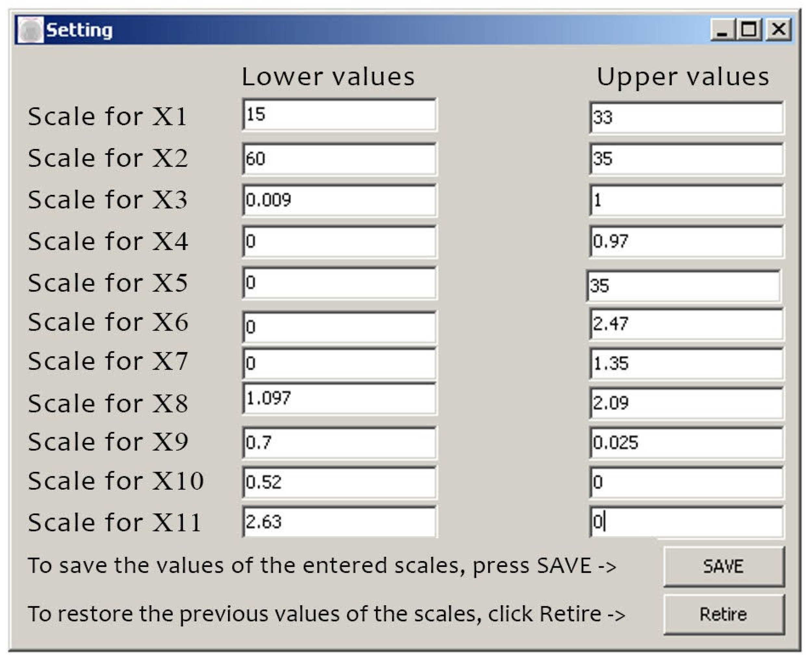The height and width of the screenshot is (664, 812).
Task: Click X8 upper field with 2.09
Action: (686, 403)
